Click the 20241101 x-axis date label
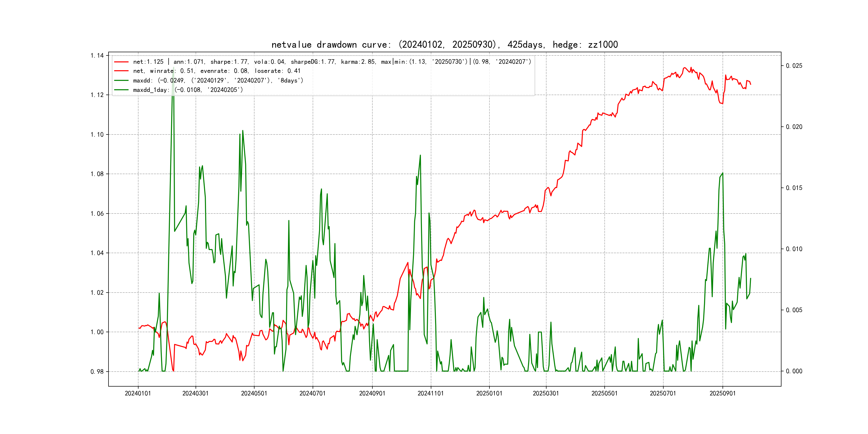The height and width of the screenshot is (434, 868). pyautogui.click(x=431, y=393)
